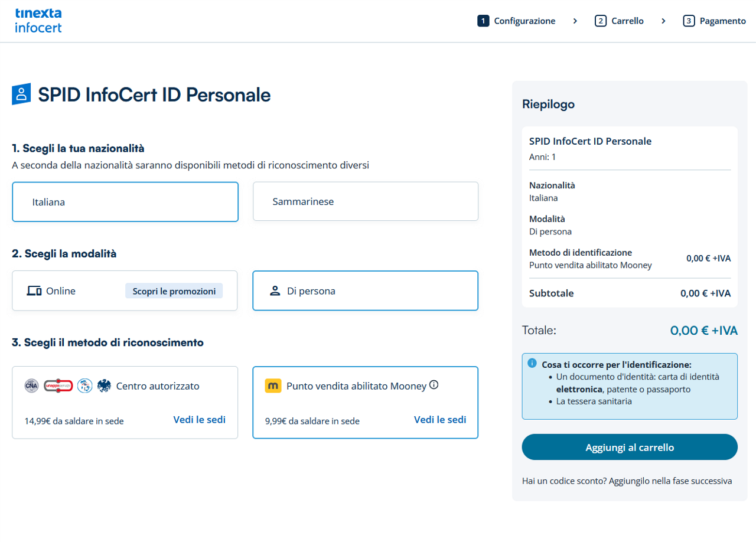Viewport: 756px width, 542px height.
Task: Go to the Pagamento step
Action: click(715, 21)
